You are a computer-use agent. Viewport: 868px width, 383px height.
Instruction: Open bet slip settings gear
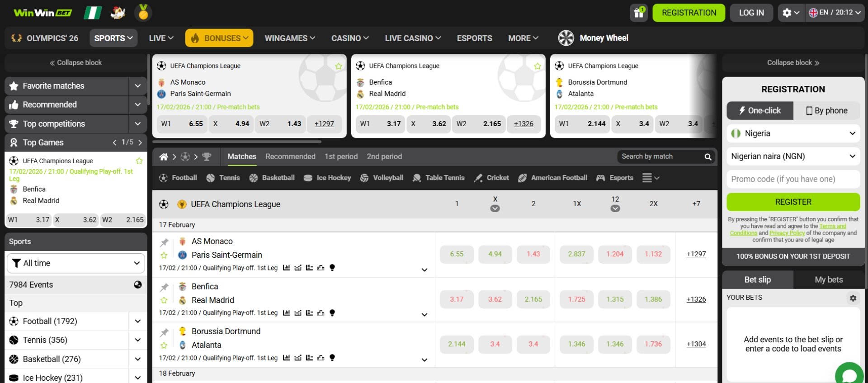pyautogui.click(x=853, y=298)
